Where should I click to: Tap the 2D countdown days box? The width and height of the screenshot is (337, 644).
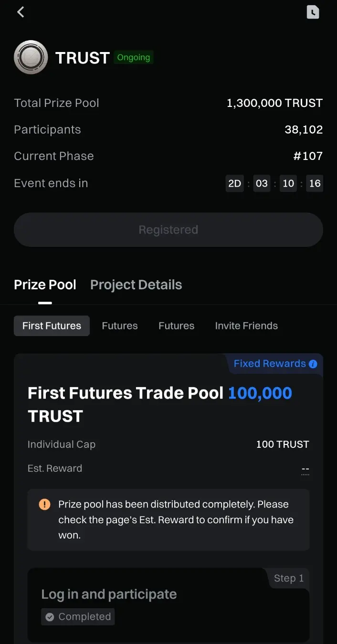point(234,184)
